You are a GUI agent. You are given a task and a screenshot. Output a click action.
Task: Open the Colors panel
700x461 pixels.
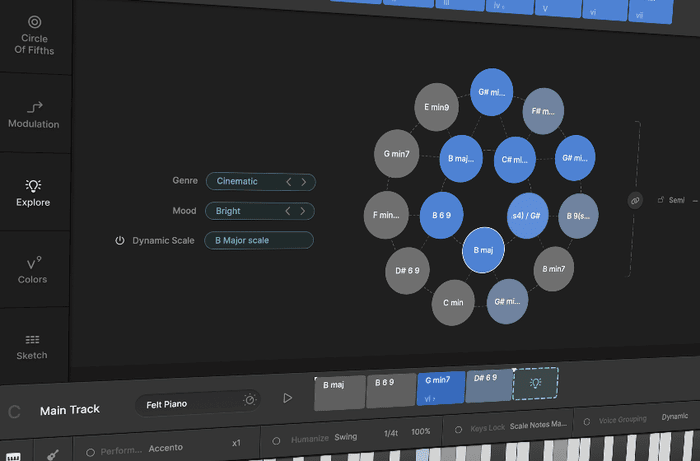coord(33,270)
